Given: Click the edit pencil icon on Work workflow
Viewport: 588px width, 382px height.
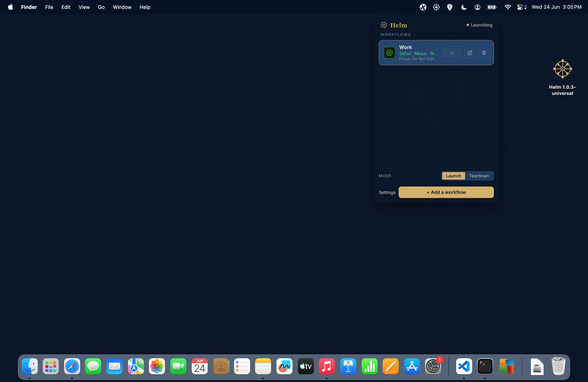Looking at the screenshot, I should [470, 53].
